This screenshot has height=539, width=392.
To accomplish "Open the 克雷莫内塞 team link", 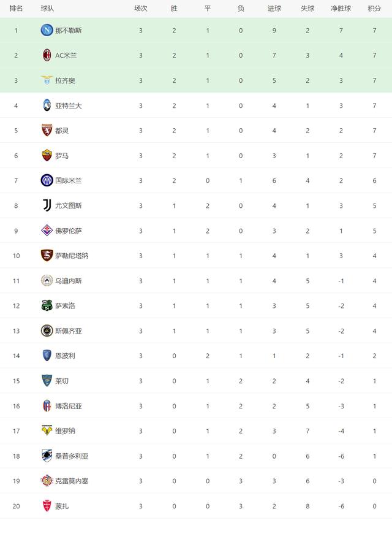I will coord(72,481).
